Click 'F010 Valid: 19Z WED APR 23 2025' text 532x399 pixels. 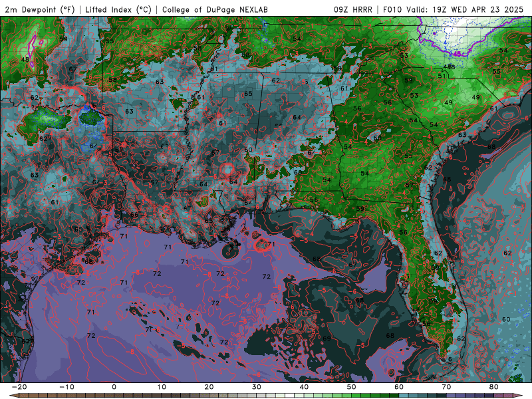pyautogui.click(x=453, y=10)
